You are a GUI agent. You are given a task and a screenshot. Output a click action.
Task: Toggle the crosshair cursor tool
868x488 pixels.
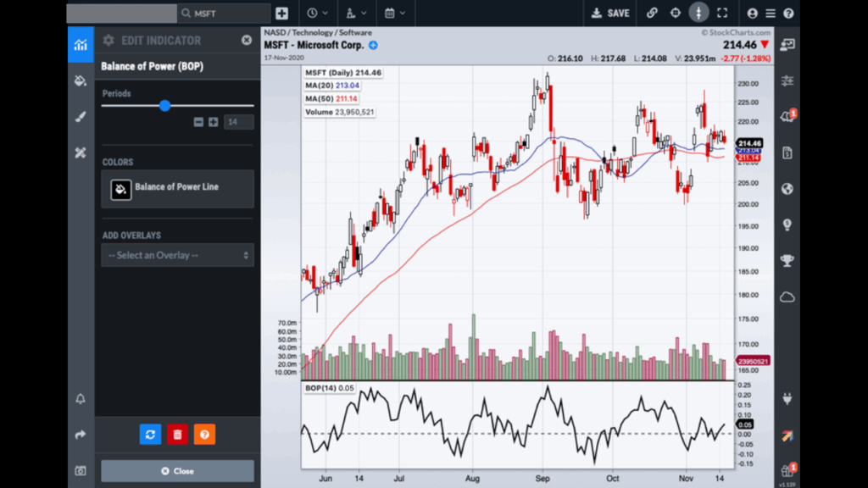[676, 13]
